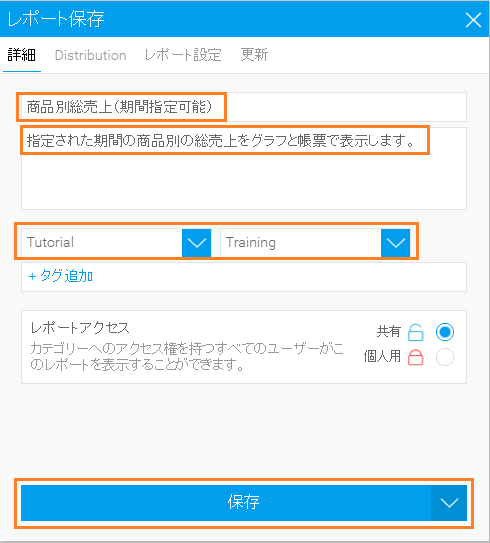Click the 共有 access label
Viewport: 490px width, 543px height.
(389, 332)
